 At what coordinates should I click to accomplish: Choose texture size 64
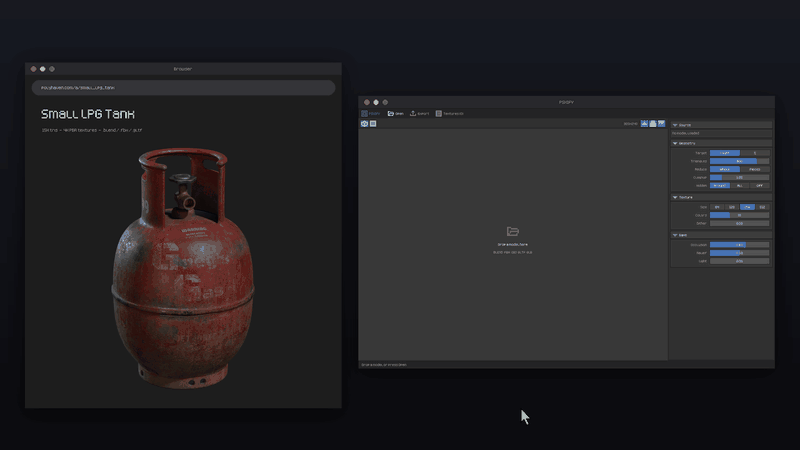717,207
